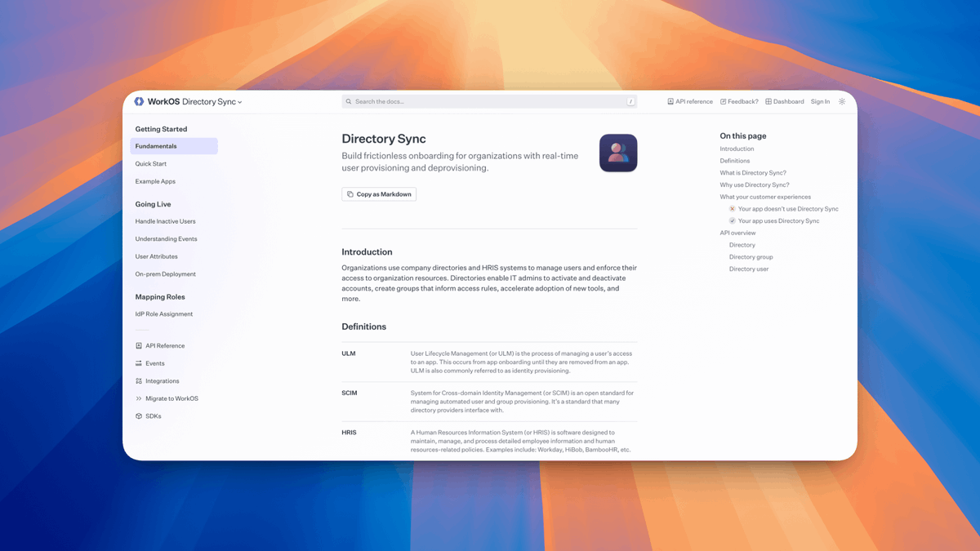Click the On this page heading
The height and width of the screenshot is (551, 980).
(x=743, y=136)
